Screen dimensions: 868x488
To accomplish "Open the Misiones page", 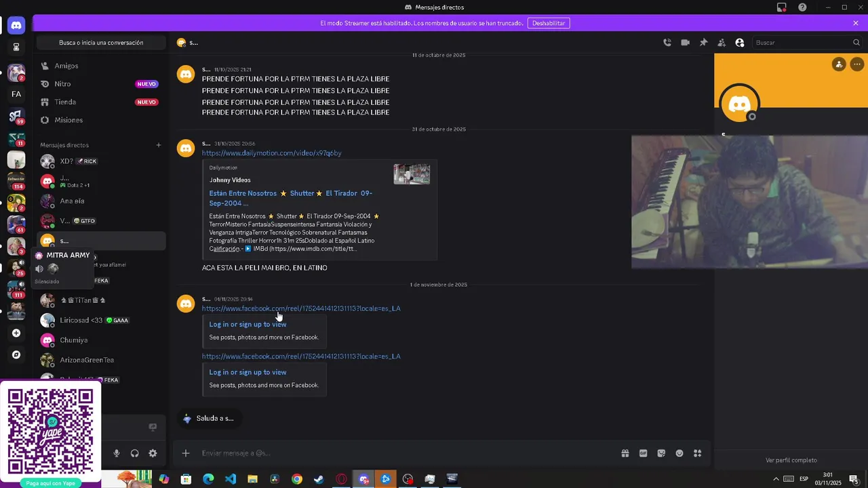I will tap(101, 120).
